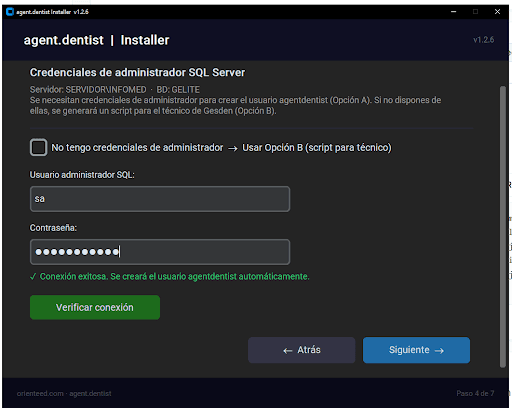Viewport: 512px width, 408px height.
Task: Click the 'Conexión exitosa' status message
Action: (x=170, y=277)
